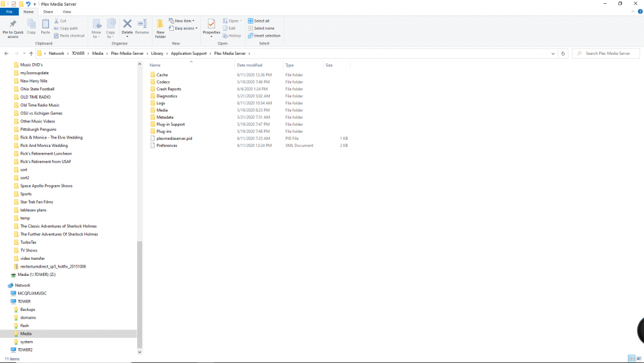Open Properties with the checkmark icon
Screen dimensions: 644x363
coord(211,24)
